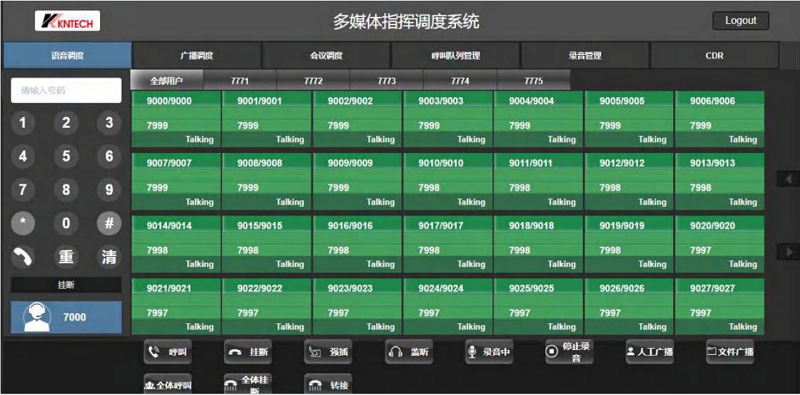This screenshot has width=800, height=395.
Task: Select extension tile 9024/9024
Action: 448,307
